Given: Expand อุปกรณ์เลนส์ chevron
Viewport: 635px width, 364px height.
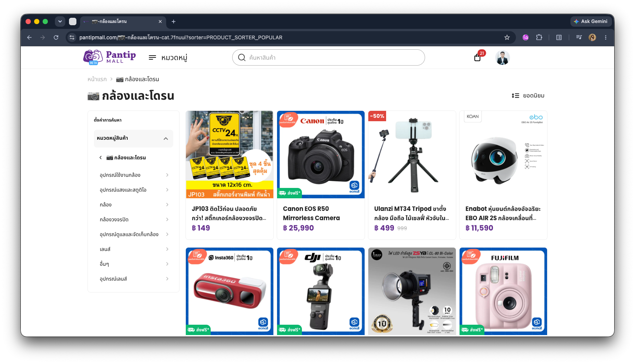Looking at the screenshot, I should (x=167, y=279).
